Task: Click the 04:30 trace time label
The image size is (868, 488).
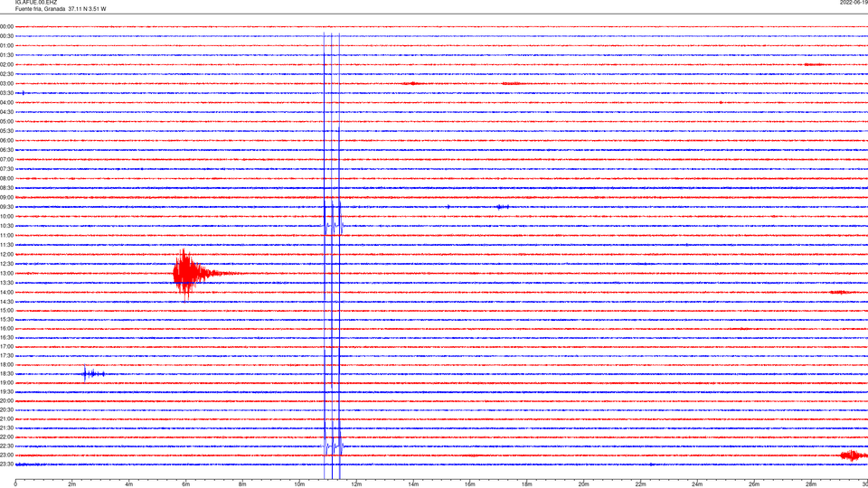Action: click(6, 112)
